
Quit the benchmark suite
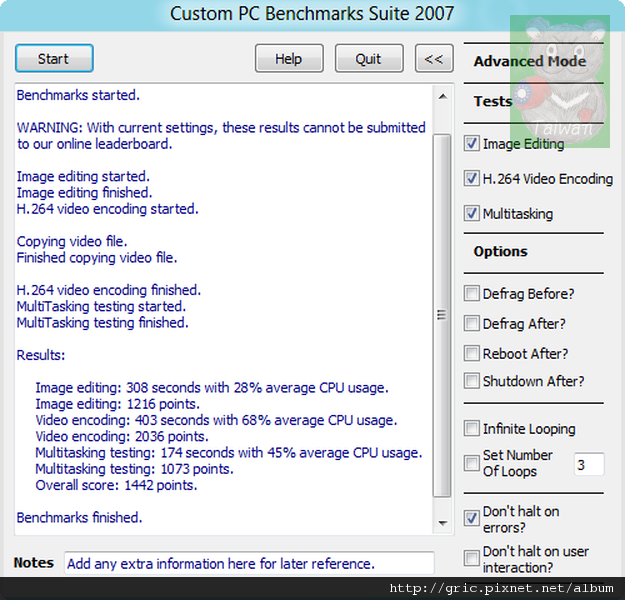coord(369,59)
